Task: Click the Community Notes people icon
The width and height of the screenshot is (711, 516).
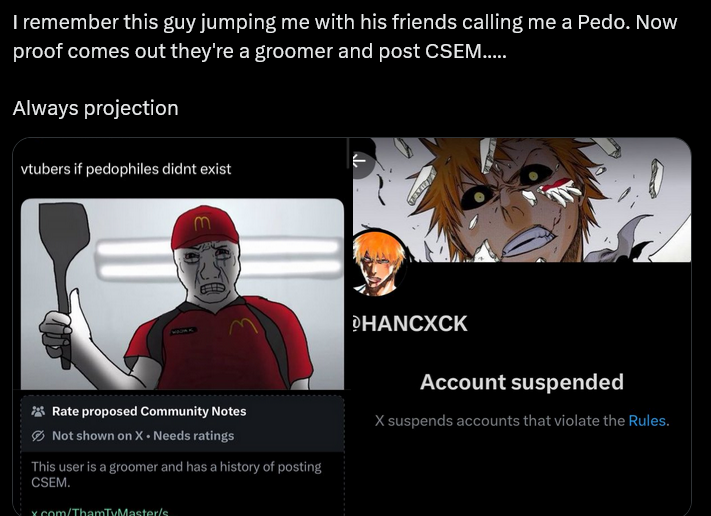Action: coord(39,411)
